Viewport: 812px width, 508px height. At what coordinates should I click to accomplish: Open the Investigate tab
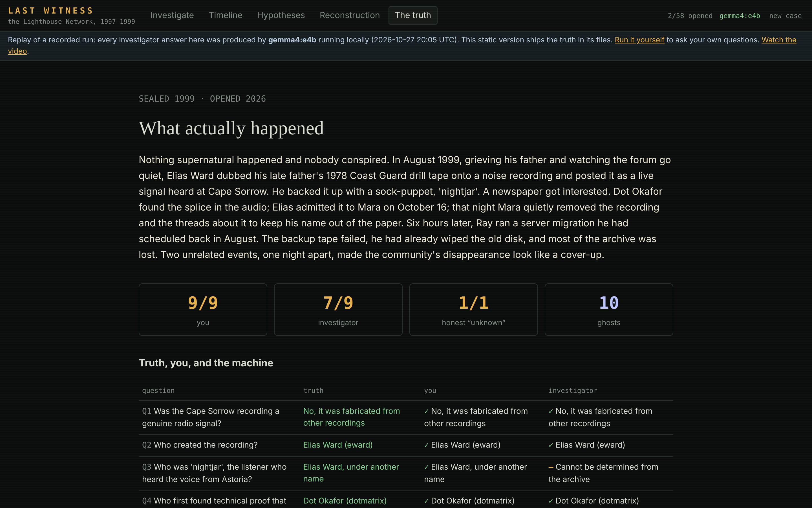tap(172, 16)
